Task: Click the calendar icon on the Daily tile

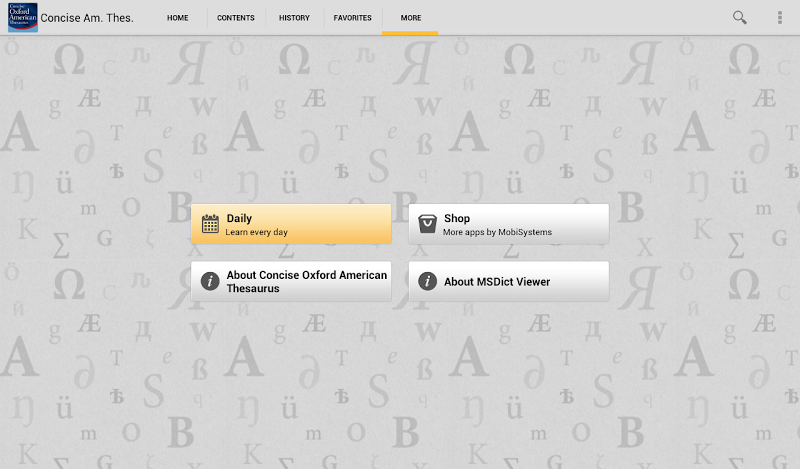Action: (x=210, y=224)
